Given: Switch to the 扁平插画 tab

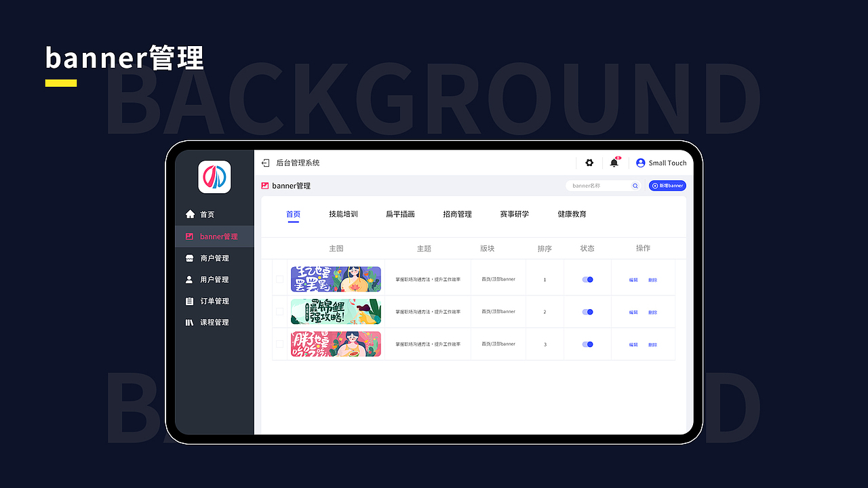Looking at the screenshot, I should coord(400,214).
